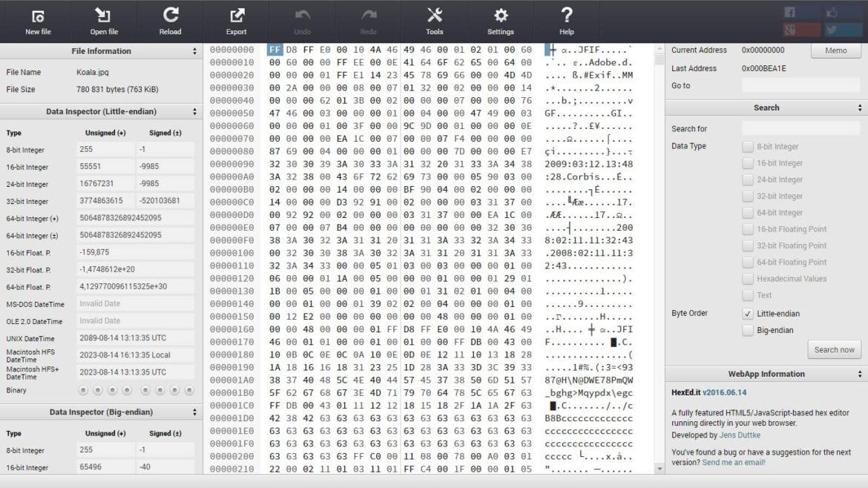The height and width of the screenshot is (488, 868).
Task: Click the hex view scrollbar
Action: point(658,59)
